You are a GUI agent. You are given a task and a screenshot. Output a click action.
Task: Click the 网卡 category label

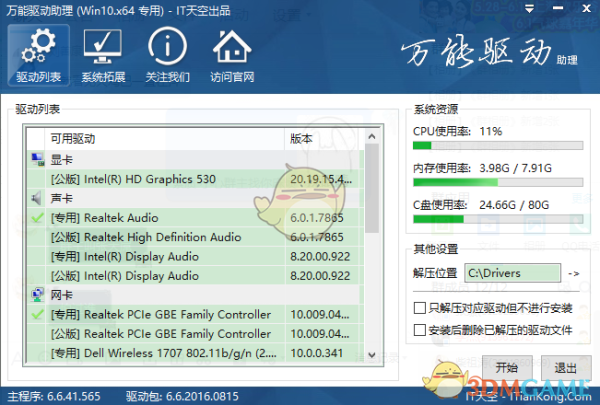61,295
